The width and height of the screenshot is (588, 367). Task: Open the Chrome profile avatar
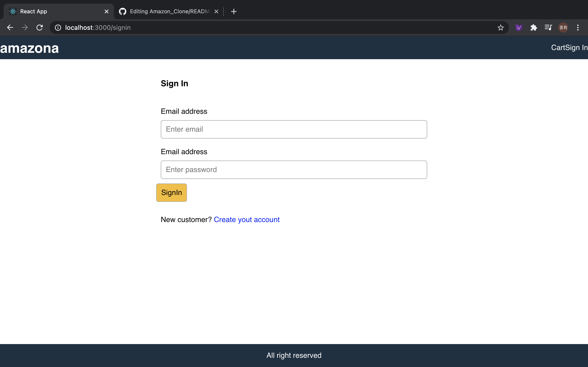[x=563, y=28]
